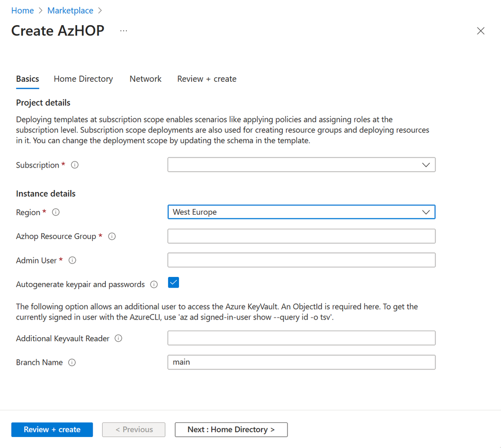Viewport: 501px width, 448px height.
Task: Click the Previous button
Action: 134,429
